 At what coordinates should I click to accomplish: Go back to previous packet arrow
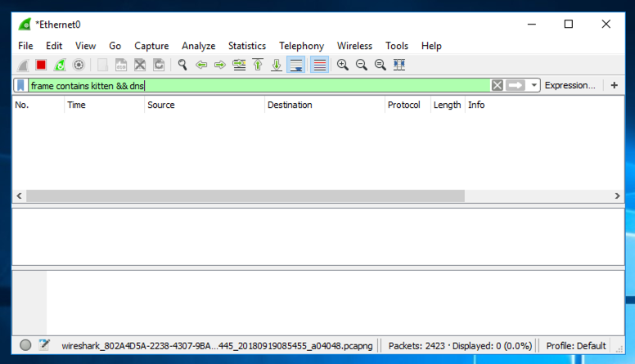(201, 65)
